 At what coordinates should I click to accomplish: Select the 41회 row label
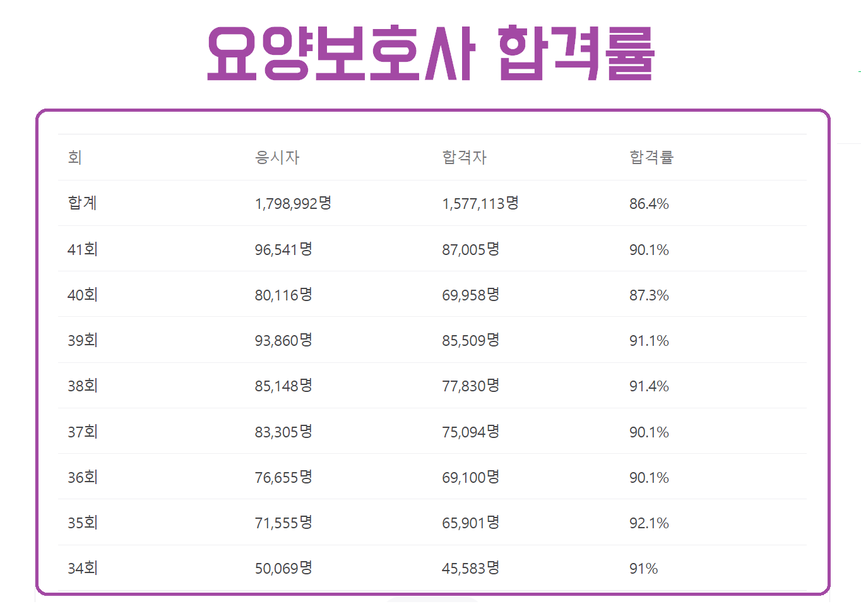coord(83,249)
